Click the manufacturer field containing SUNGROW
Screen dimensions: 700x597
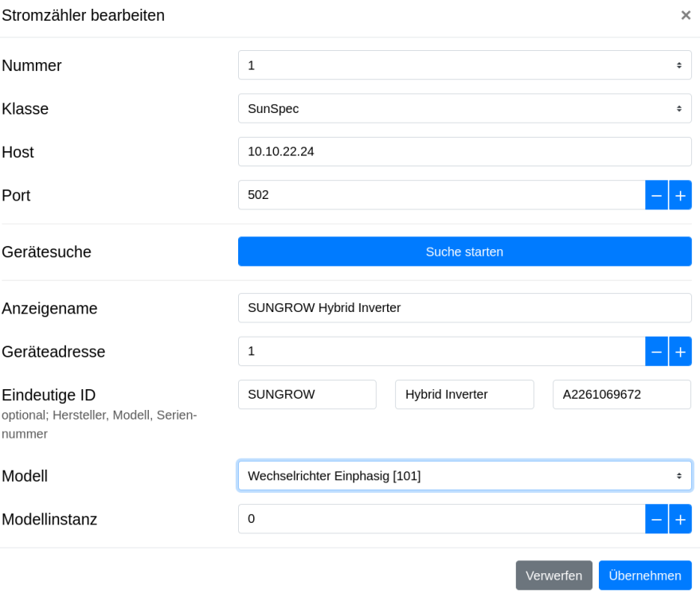pos(307,394)
